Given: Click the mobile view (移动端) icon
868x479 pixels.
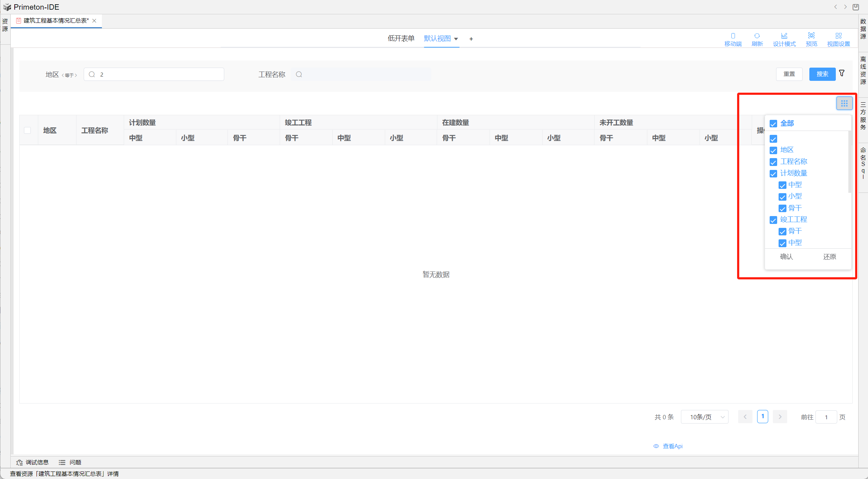Looking at the screenshot, I should coord(733,36).
